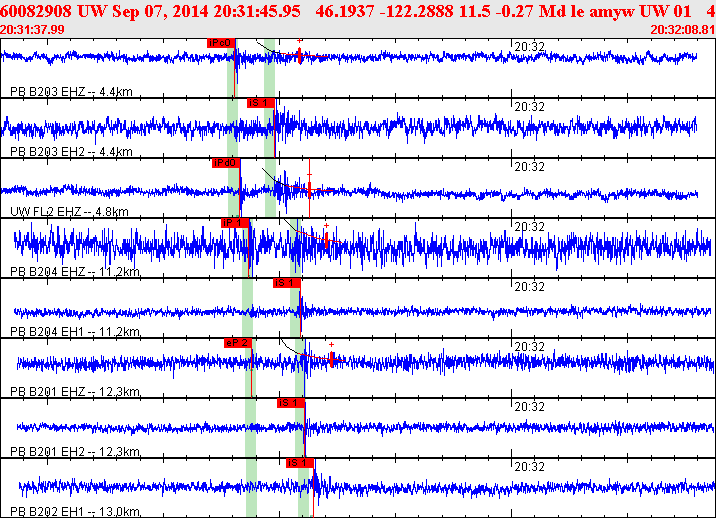
Task: Click the 20:32 time tick on B203 EH2 trace
Action: click(530, 107)
